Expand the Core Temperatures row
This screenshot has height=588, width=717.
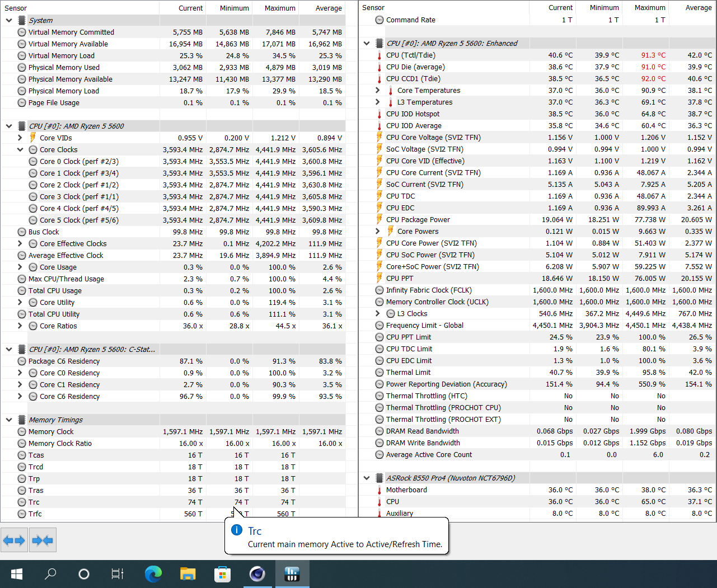tap(378, 90)
